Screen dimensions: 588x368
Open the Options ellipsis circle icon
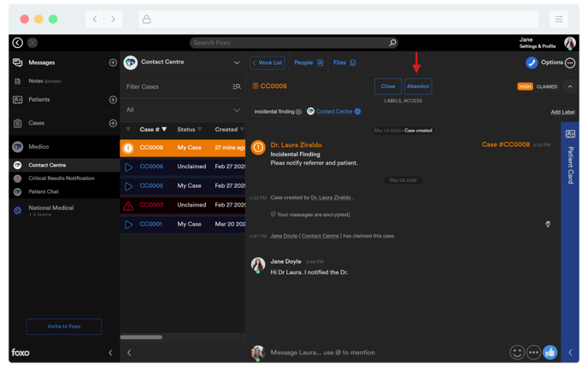(x=570, y=63)
